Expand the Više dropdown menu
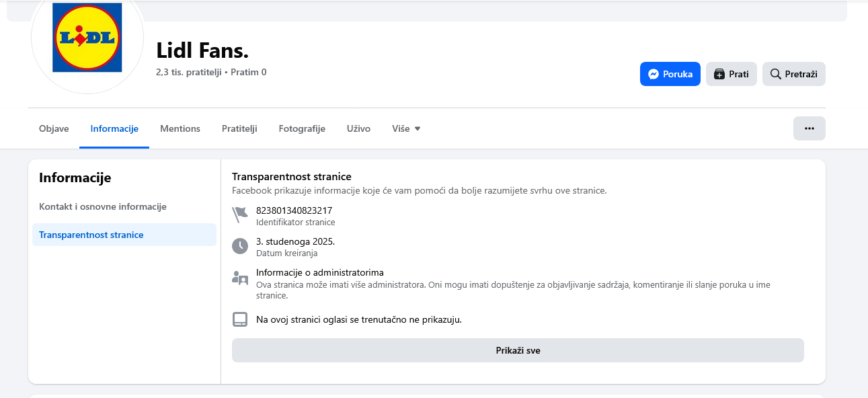868x398 pixels. click(x=406, y=128)
